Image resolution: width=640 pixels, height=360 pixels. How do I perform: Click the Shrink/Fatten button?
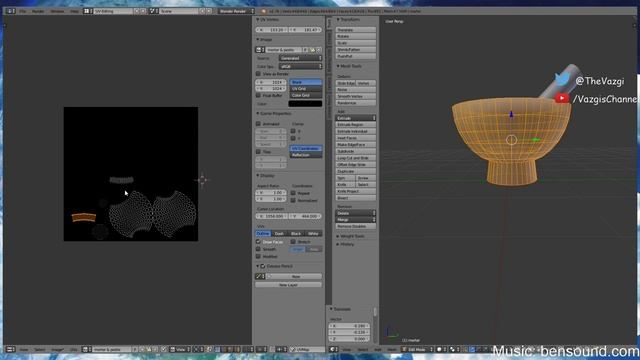(x=356, y=49)
